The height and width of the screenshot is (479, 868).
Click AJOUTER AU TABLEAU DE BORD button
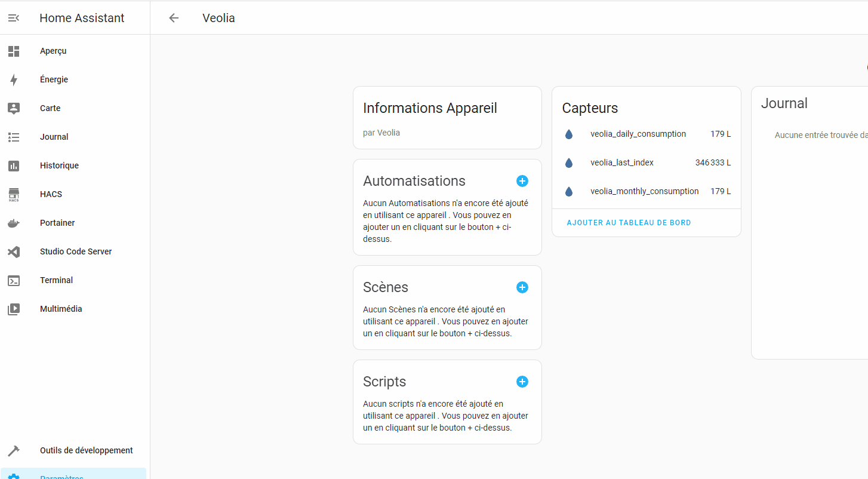[629, 223]
